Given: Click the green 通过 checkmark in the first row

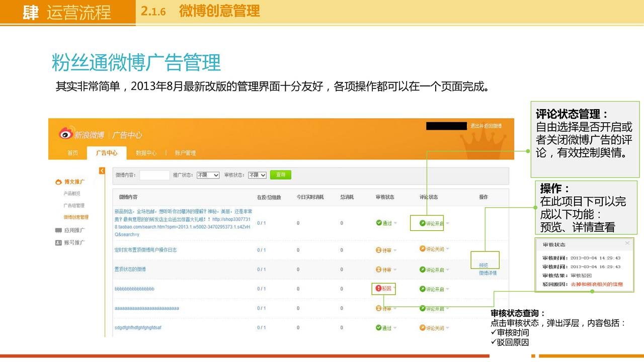Looking at the screenshot, I should (379, 223).
